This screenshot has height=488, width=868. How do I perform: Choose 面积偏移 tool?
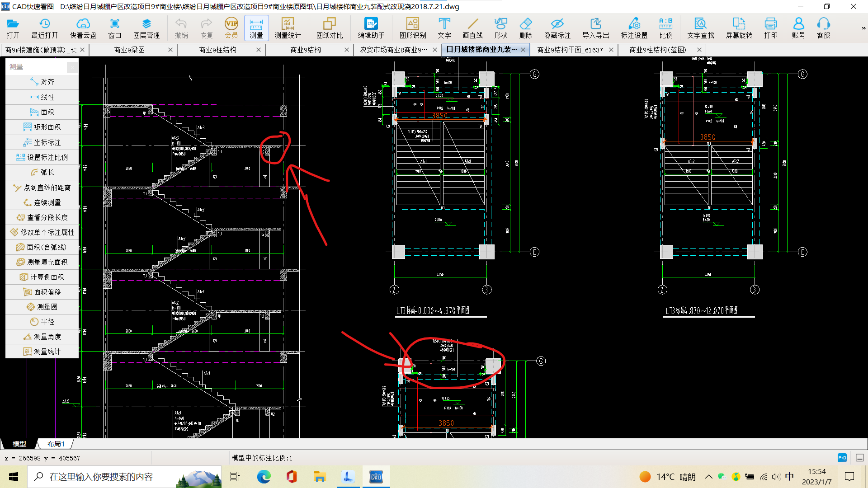click(42, 292)
